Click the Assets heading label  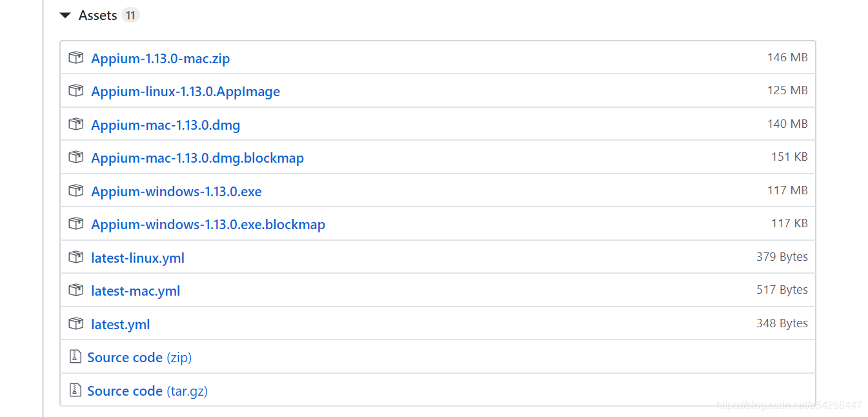pyautogui.click(x=98, y=15)
